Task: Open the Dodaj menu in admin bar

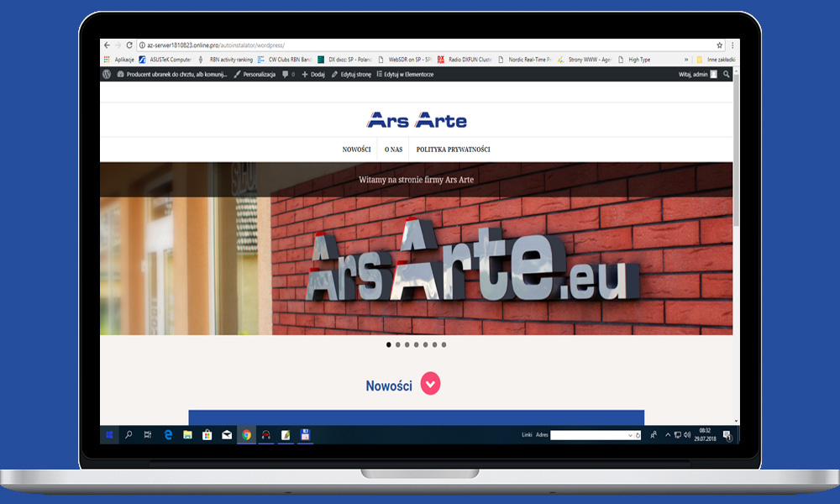Action: (x=313, y=75)
